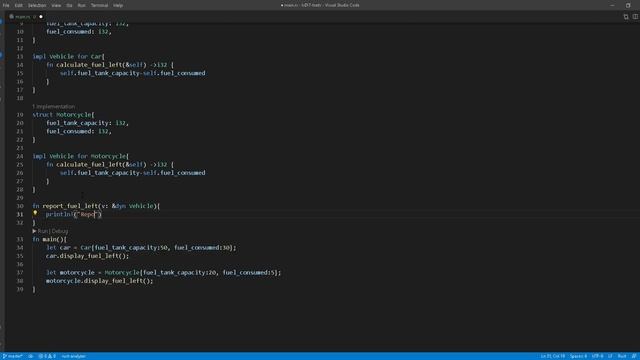Click the git branch indicator in status bar
Viewport: 640px width, 360px height.
12,356
